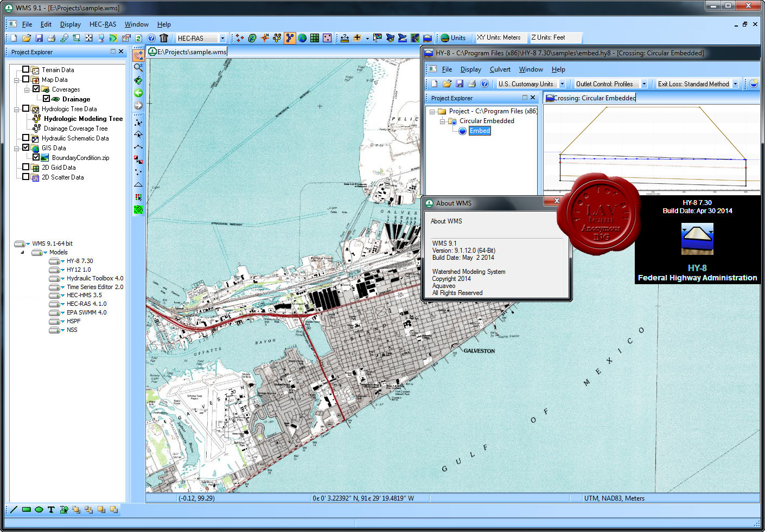
Task: Select the Terrain Data module icon with red dots
Action: click(x=239, y=38)
